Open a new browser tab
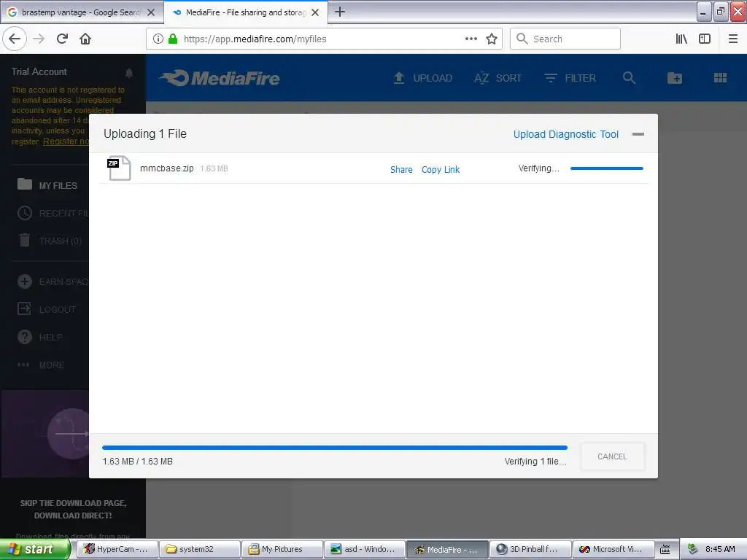Screen dimensions: 747x560 (340, 12)
